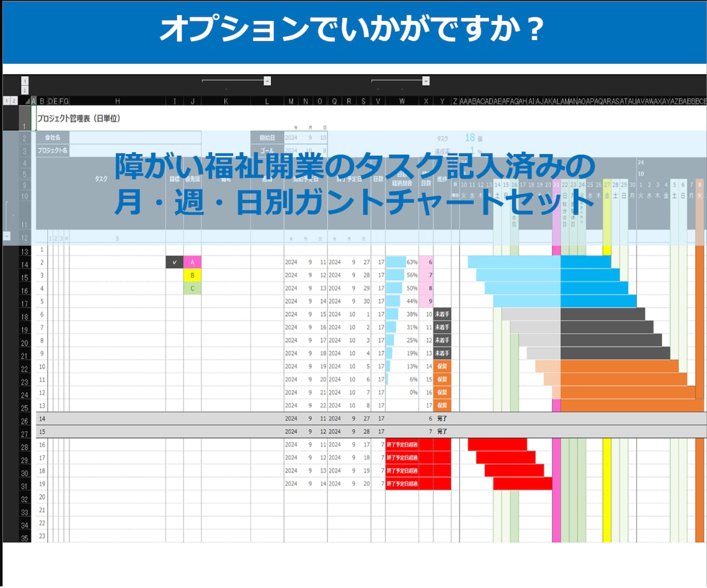The height and width of the screenshot is (588, 707).
Task: Click the 38% progress cell
Action: coord(402,314)
